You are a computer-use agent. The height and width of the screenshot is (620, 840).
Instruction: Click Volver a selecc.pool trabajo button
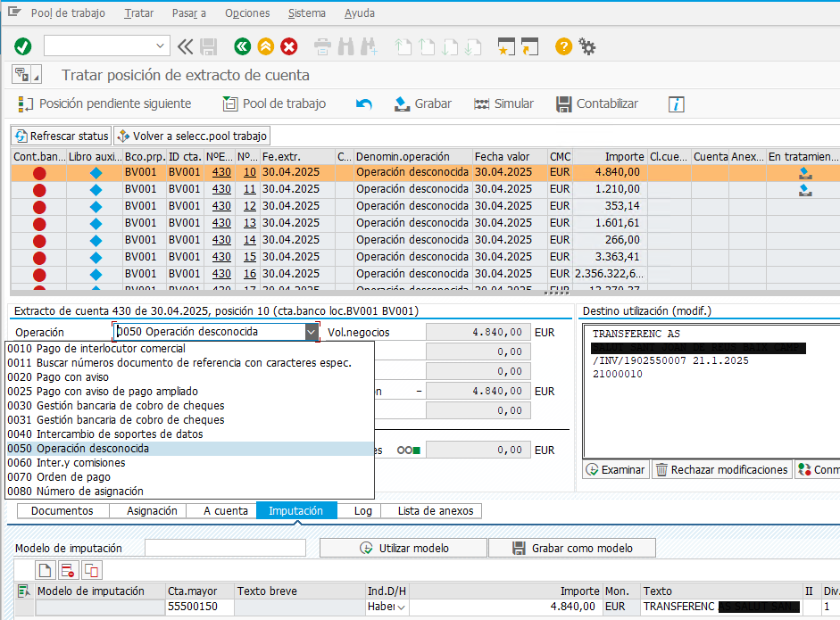coord(192,136)
